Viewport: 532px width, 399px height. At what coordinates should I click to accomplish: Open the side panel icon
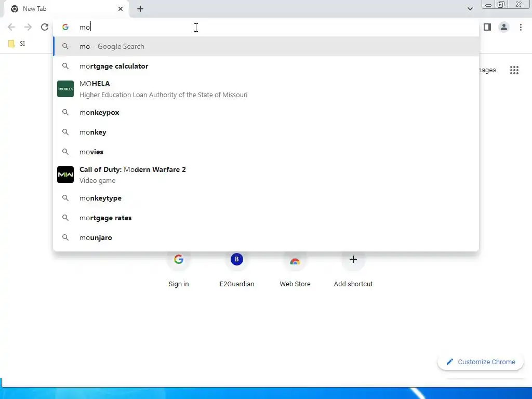(x=487, y=27)
